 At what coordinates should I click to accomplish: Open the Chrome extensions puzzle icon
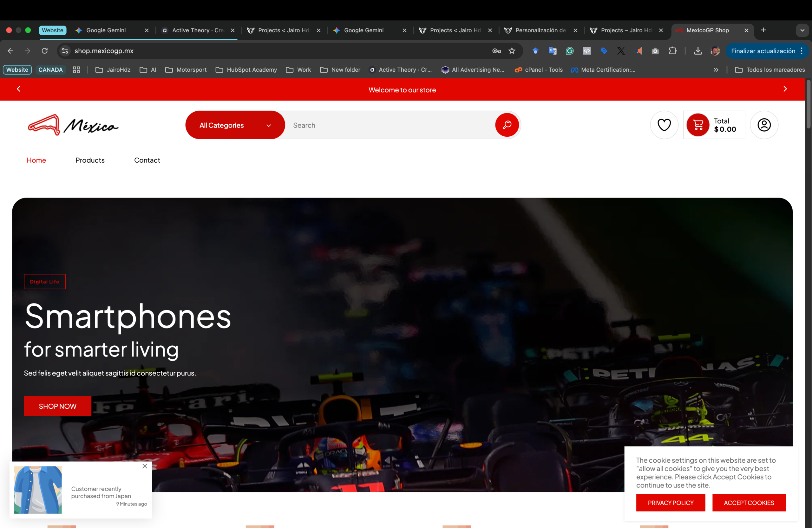point(672,51)
